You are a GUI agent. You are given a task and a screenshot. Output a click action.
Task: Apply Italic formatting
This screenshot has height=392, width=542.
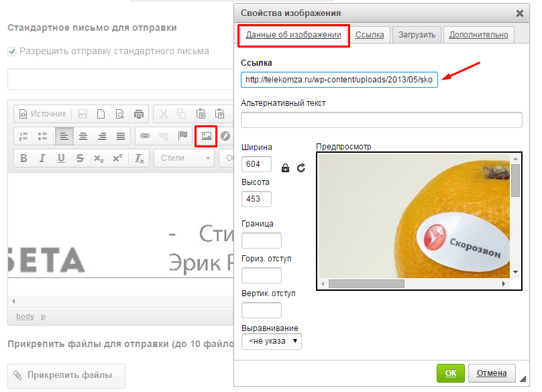[42, 158]
